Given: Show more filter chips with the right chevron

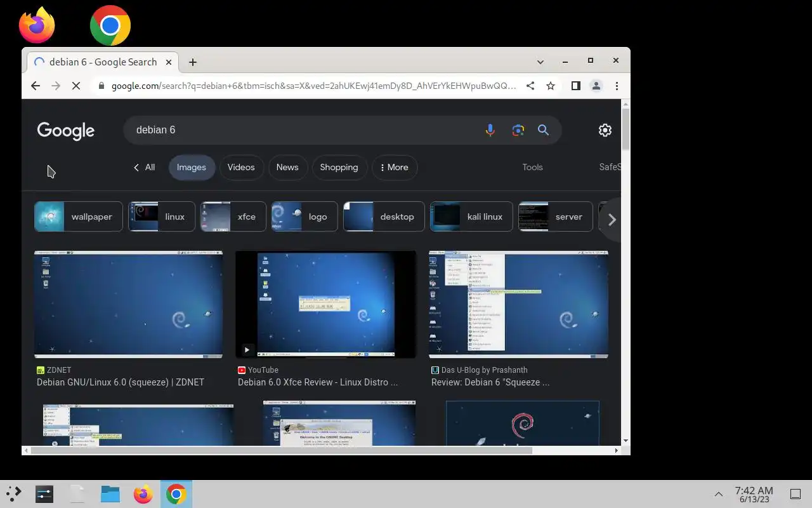Looking at the screenshot, I should (x=612, y=220).
